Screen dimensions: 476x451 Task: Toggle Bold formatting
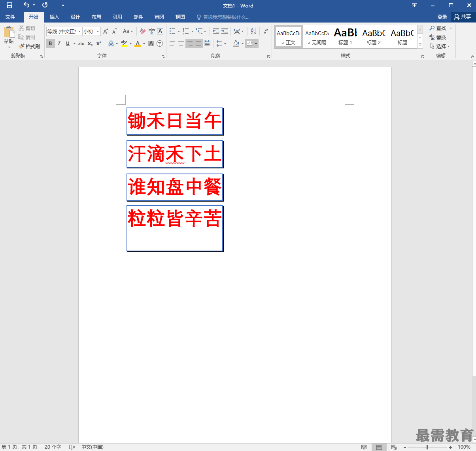click(50, 43)
